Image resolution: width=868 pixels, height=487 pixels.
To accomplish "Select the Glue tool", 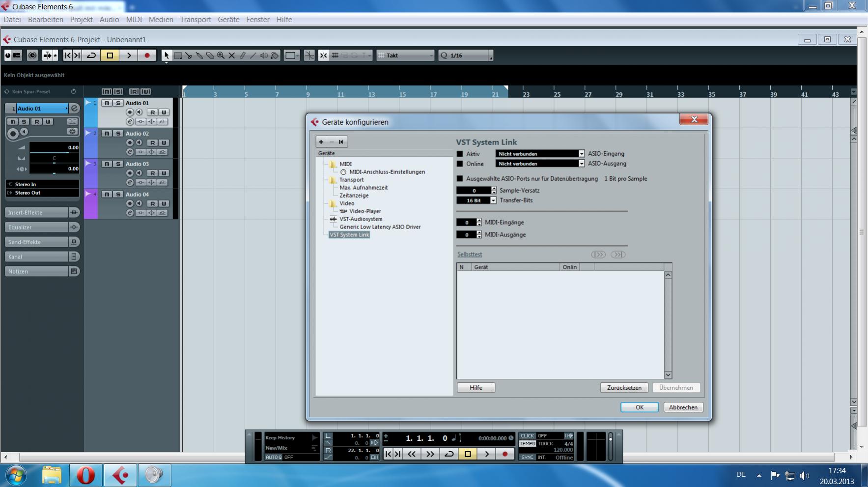I will 199,56.
